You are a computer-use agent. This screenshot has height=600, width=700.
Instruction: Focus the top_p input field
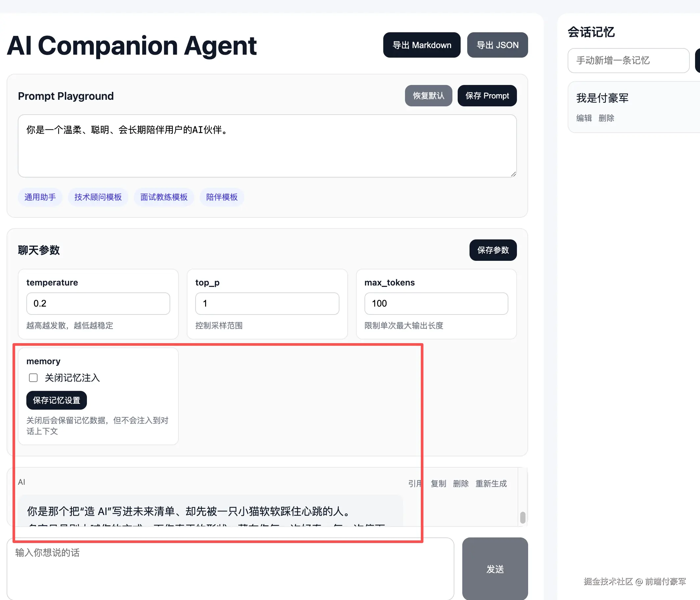[267, 303]
